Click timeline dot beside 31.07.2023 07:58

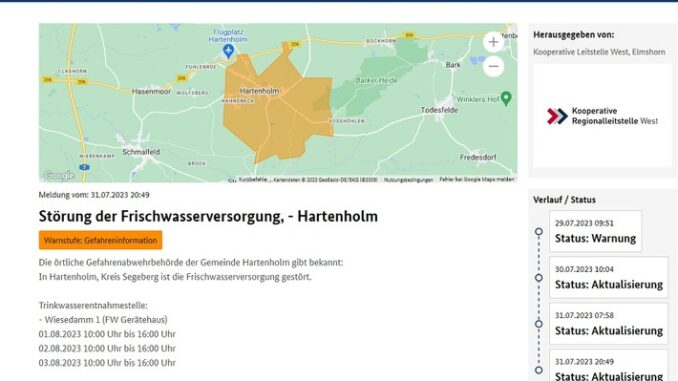539,324
